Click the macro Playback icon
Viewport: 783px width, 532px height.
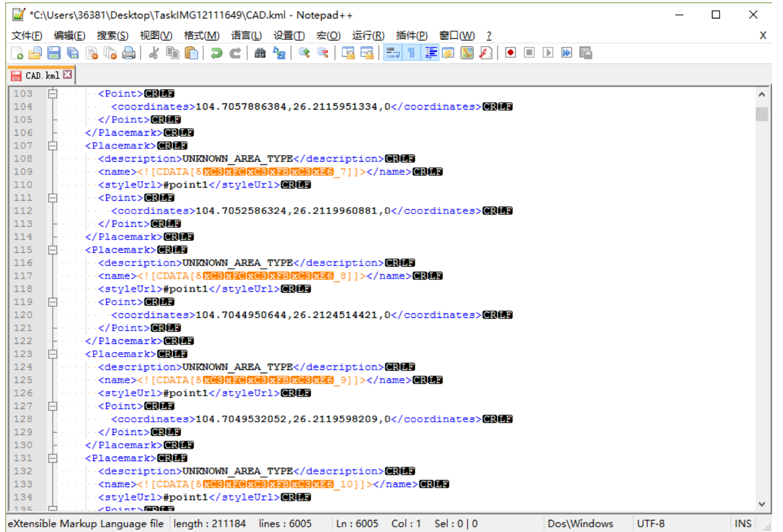[x=548, y=53]
